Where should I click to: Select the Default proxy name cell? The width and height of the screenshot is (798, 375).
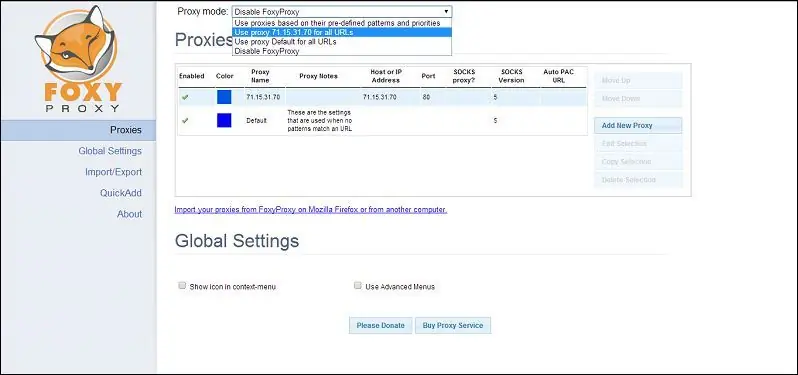tap(256, 121)
